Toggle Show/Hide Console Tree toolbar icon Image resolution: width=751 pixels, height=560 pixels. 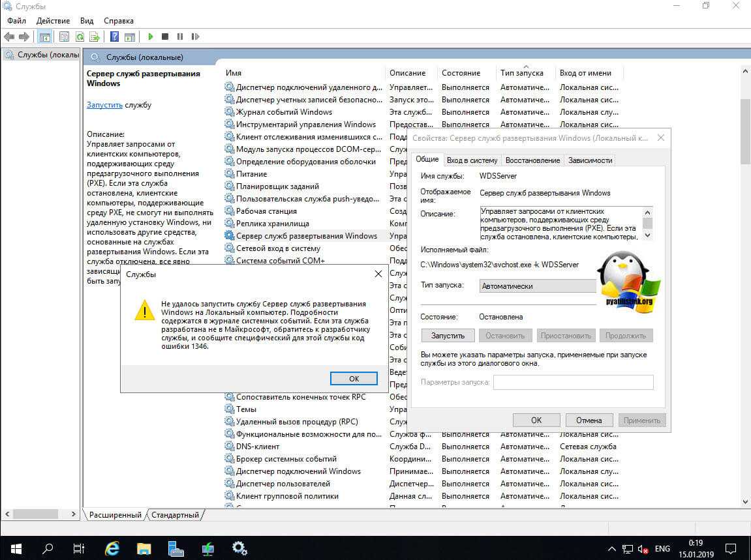tap(45, 37)
